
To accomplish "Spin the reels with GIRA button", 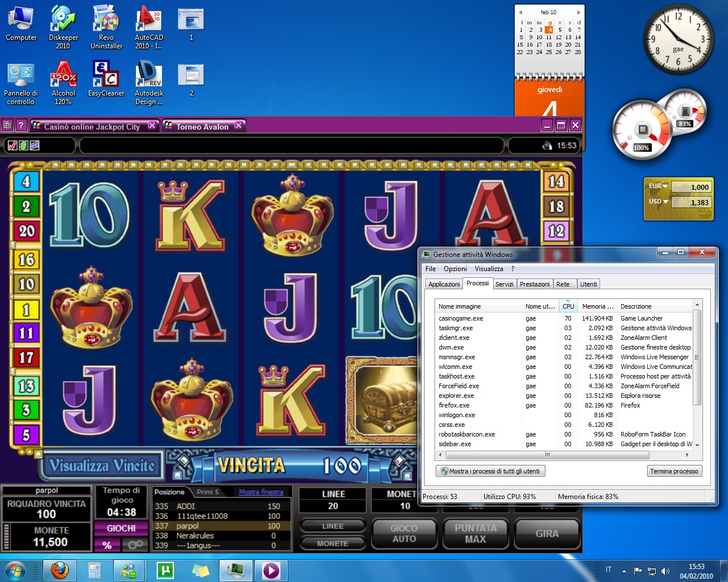I will click(547, 534).
